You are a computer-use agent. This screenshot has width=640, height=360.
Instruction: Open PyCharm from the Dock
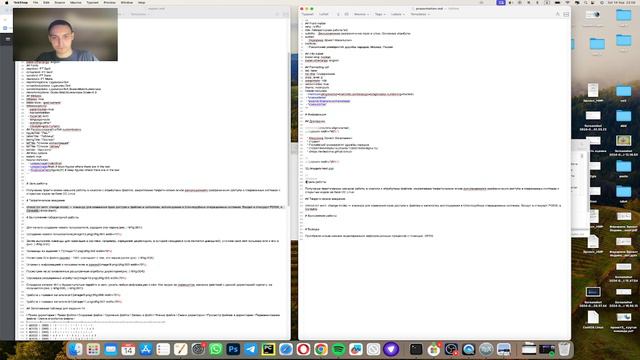[268, 349]
